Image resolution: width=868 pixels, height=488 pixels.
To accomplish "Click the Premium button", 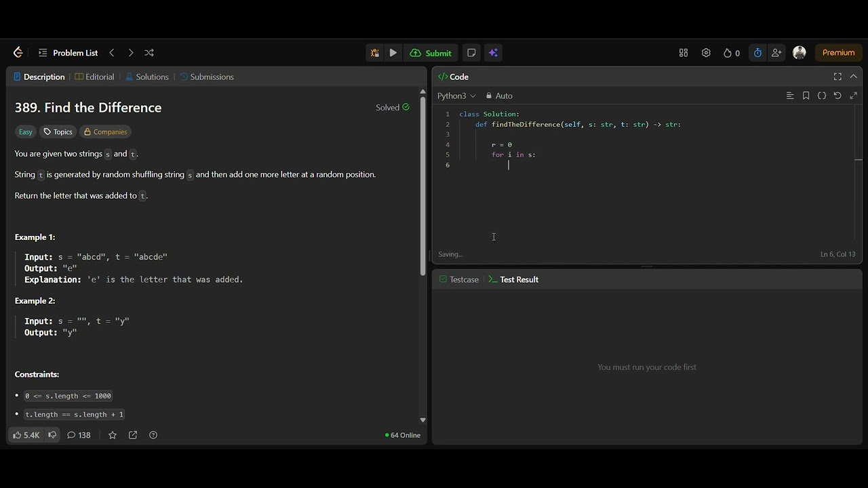I will pyautogui.click(x=839, y=53).
